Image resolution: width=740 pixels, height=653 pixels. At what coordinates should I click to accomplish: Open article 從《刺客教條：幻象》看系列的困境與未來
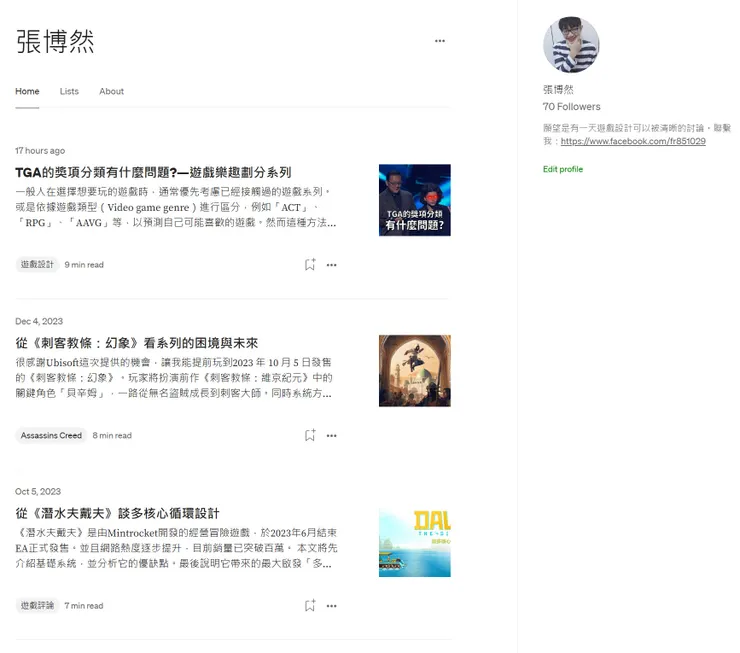tap(136, 343)
